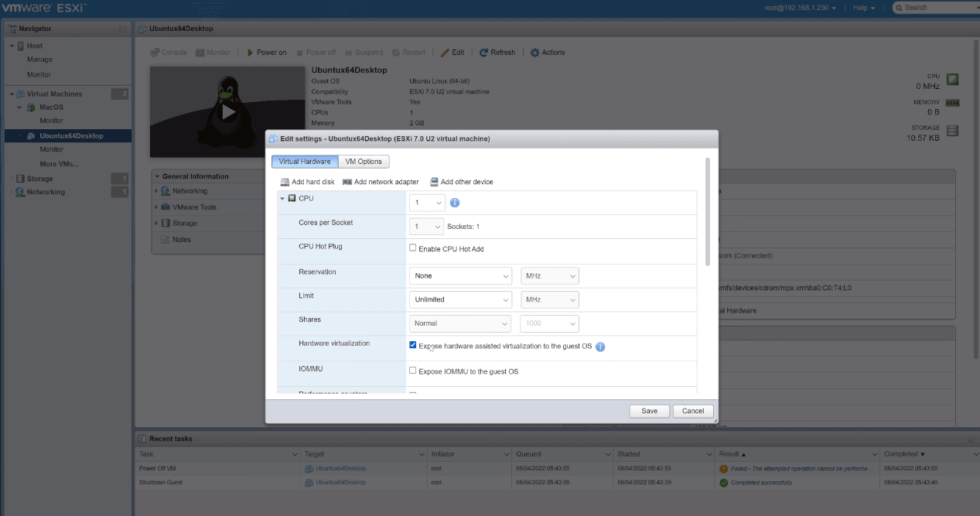980x516 pixels.
Task: Select Ubuntux64Desktop in the Navigator
Action: (71, 135)
